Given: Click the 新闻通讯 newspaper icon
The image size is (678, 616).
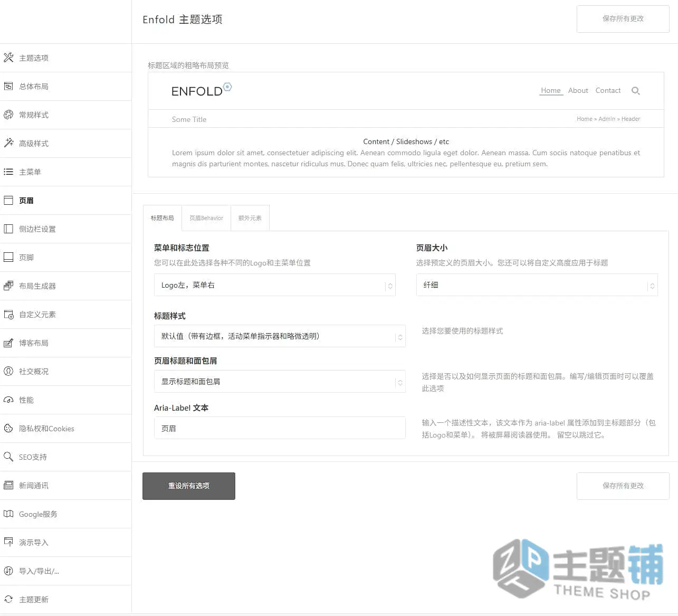Looking at the screenshot, I should click(8, 485).
